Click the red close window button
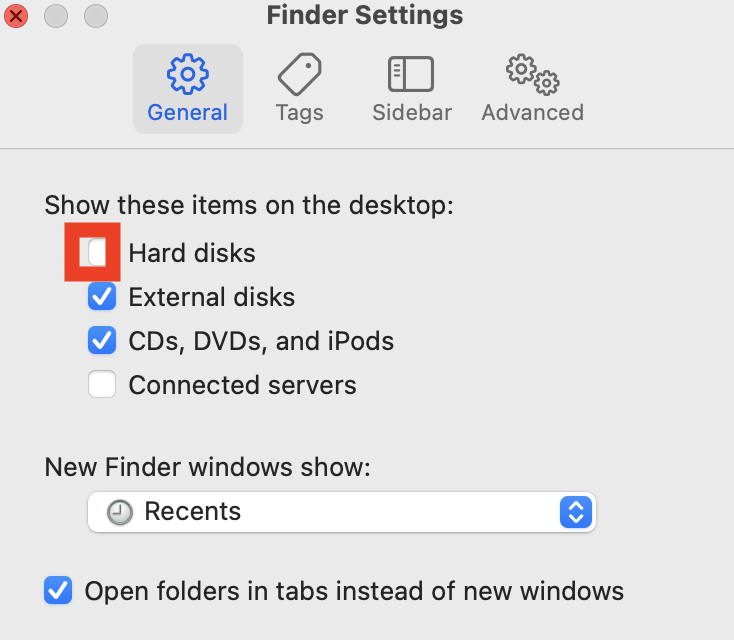The width and height of the screenshot is (734, 640). tap(17, 16)
